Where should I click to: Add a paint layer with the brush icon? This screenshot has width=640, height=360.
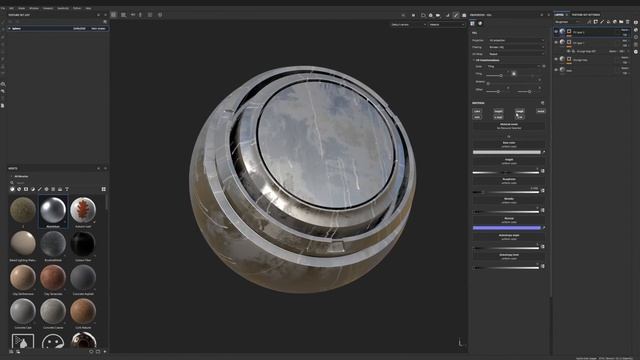coord(602,22)
